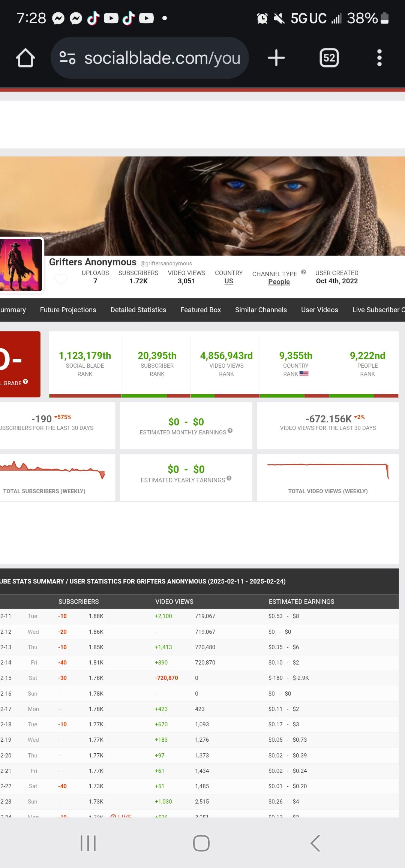Switch to the Future Projections tab
Image resolution: width=405 pixels, height=868 pixels.
tap(68, 310)
